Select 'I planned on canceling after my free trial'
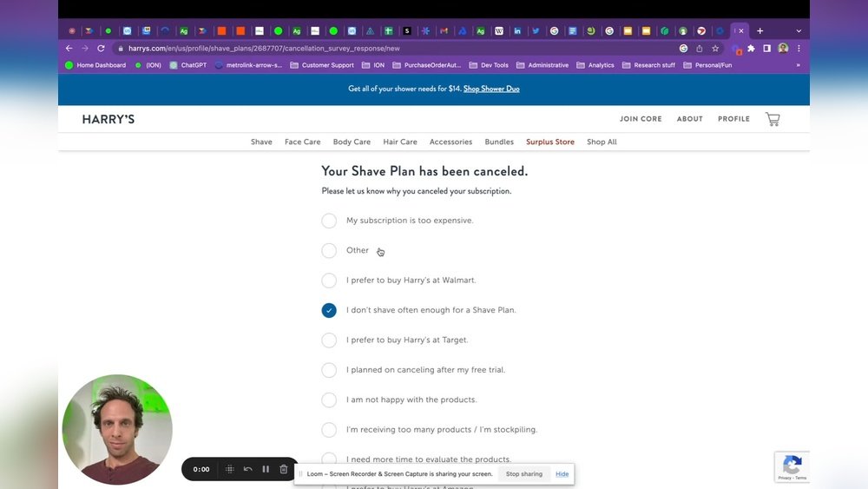 click(x=329, y=370)
